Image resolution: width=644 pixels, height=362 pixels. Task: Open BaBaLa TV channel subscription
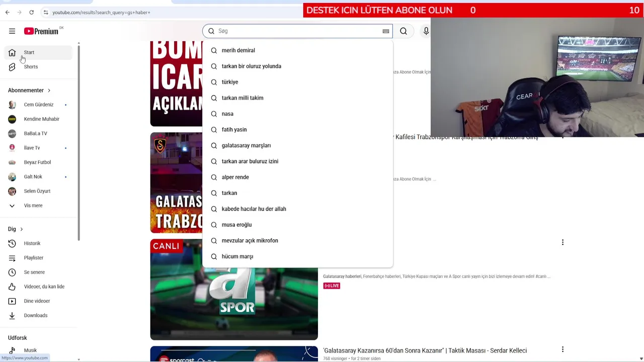[38, 133]
